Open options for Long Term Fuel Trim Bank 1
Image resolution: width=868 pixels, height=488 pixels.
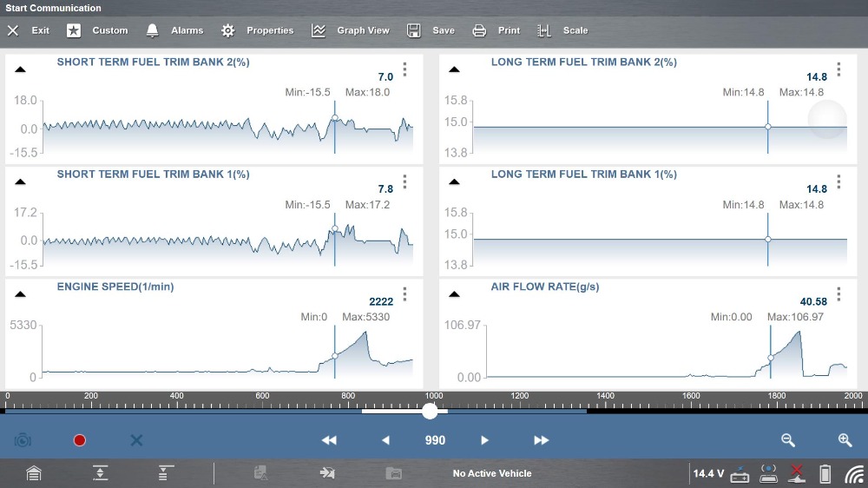tap(838, 181)
